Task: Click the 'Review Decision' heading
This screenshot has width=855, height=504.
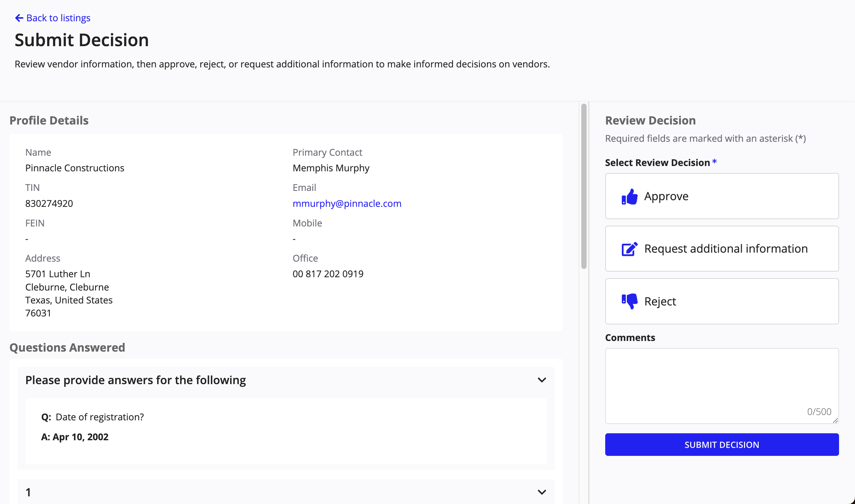Action: pyautogui.click(x=650, y=121)
